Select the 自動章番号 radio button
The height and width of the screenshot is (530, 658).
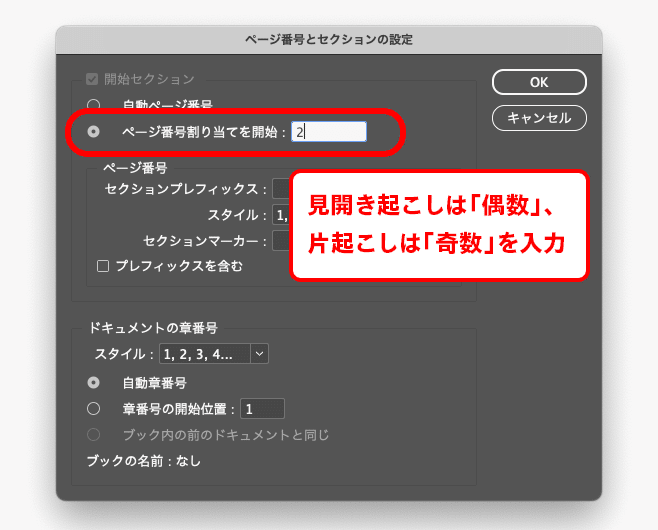coord(94,383)
